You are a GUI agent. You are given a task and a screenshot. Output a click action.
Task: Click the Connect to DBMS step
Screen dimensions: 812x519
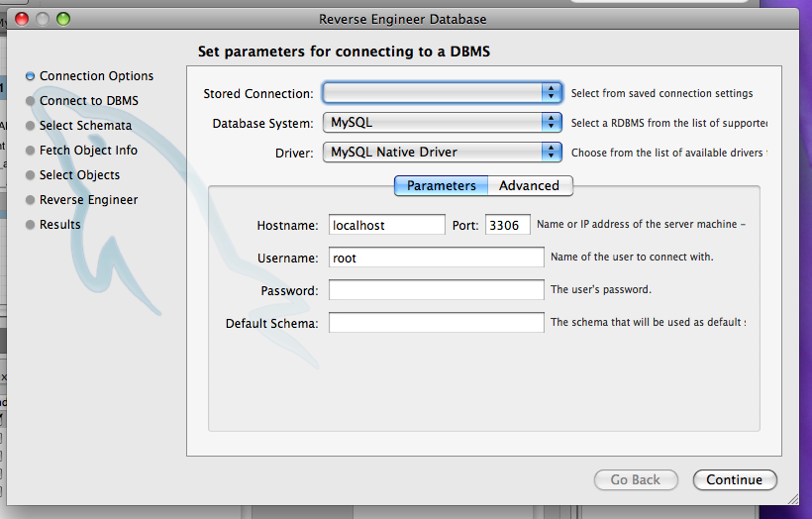coord(88,101)
